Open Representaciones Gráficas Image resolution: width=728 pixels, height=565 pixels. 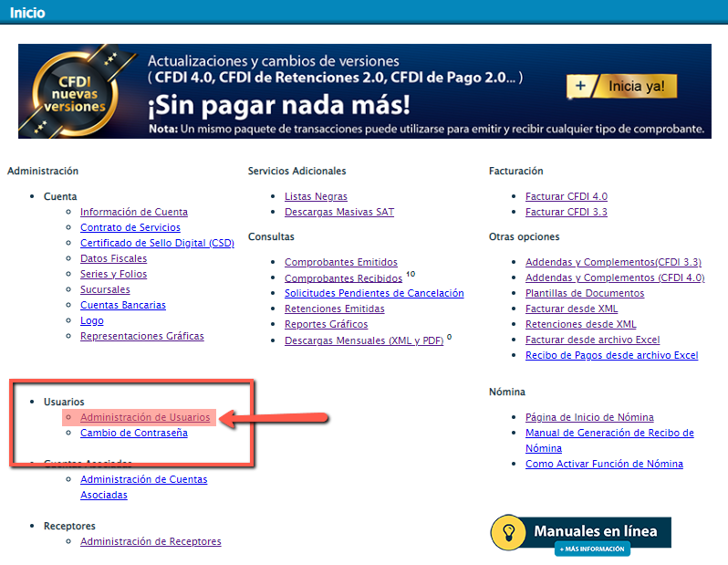(x=141, y=336)
